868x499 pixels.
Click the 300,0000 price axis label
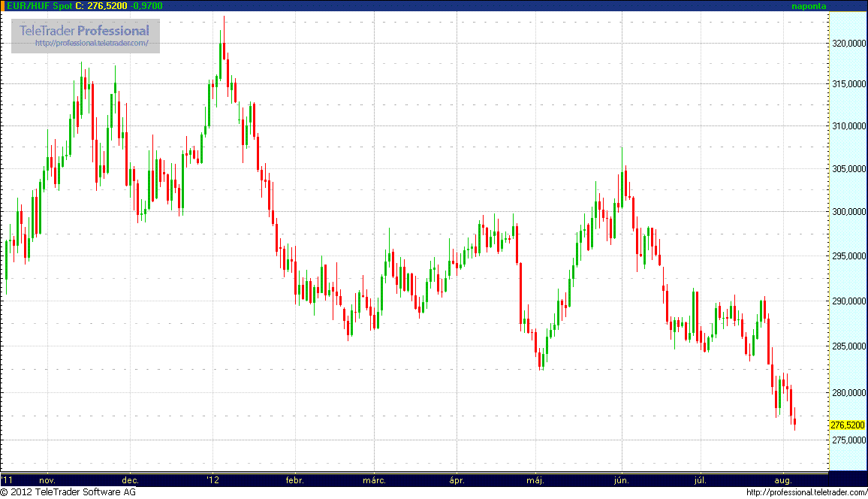[847, 212]
